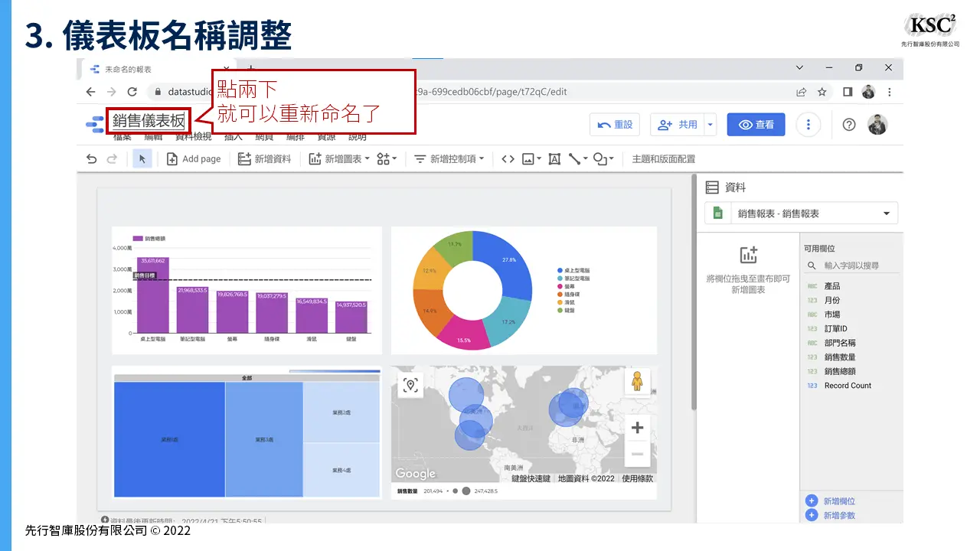Click the Add page button
Screen dimensions: 980x551
tap(194, 158)
